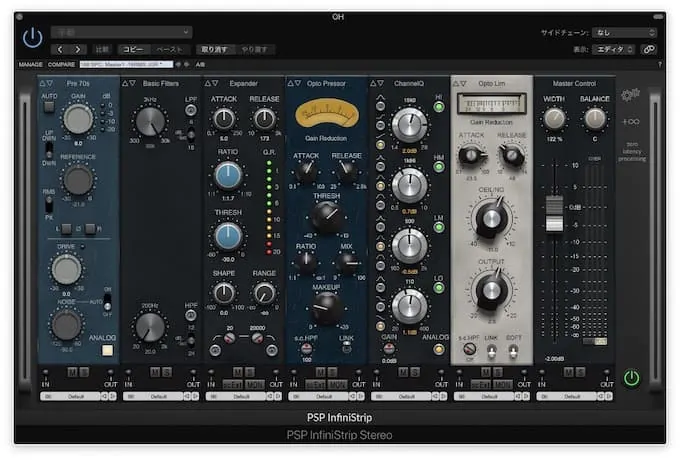Open ChannelQ module move arrows
Image resolution: width=680 pixels, height=460 pixels.
tap(377, 83)
